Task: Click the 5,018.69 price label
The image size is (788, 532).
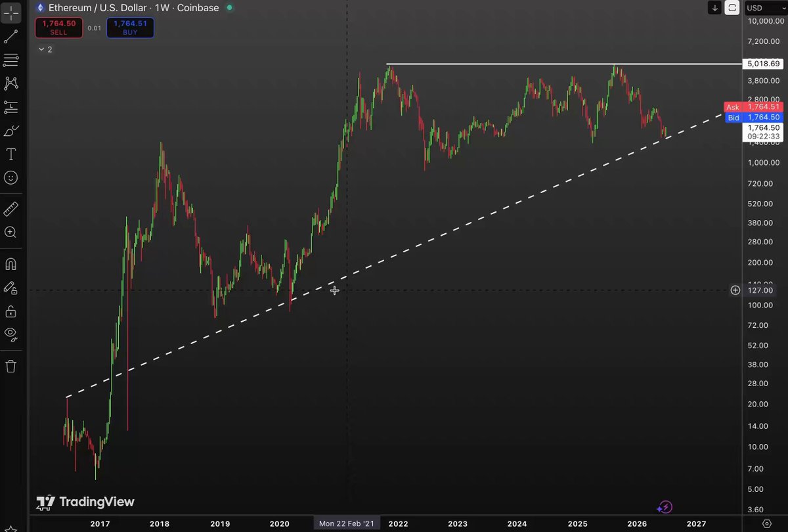Action: [764, 64]
